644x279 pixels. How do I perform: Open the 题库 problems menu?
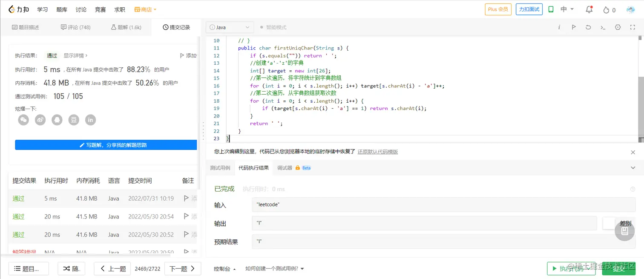[x=62, y=9]
